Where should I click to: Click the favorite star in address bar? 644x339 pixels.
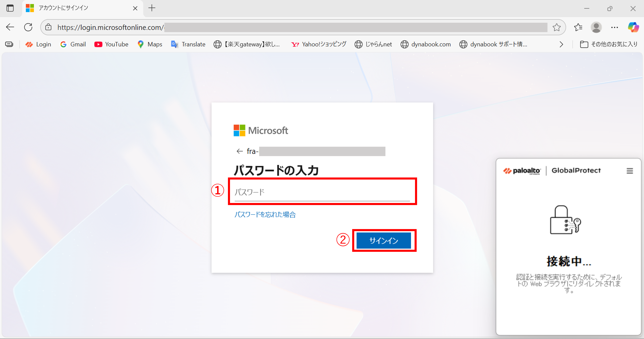pyautogui.click(x=557, y=27)
